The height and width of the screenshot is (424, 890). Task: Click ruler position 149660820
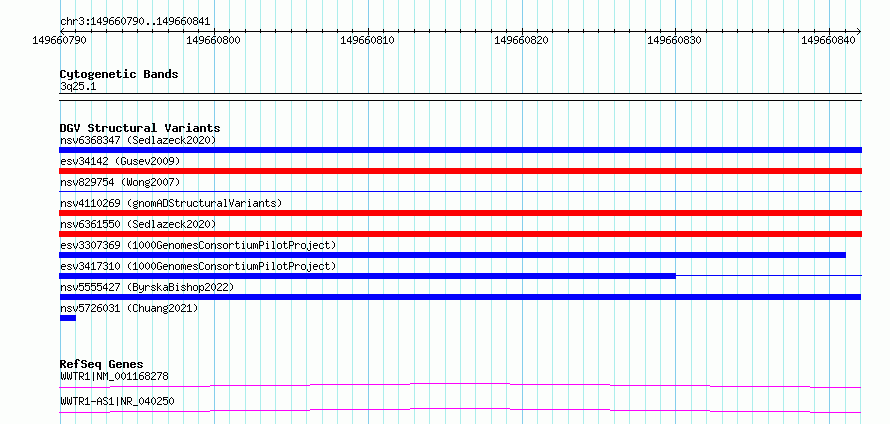(521, 40)
